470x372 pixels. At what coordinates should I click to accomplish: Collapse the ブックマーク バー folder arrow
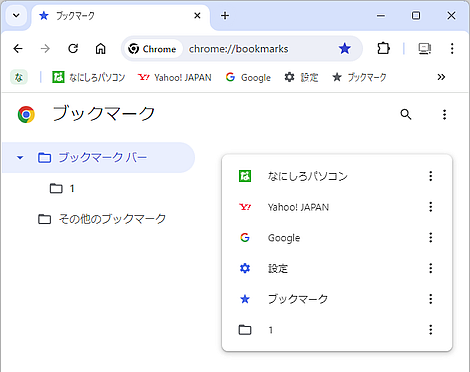[20, 157]
